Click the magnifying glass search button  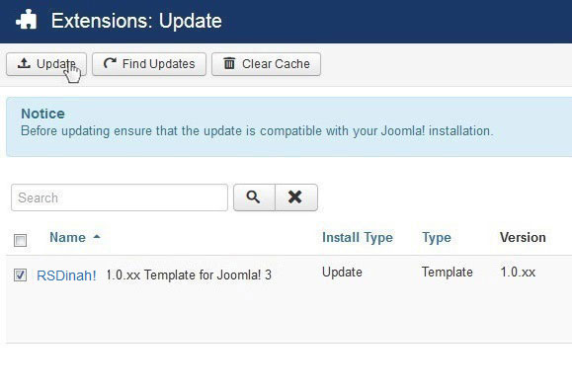[x=254, y=197]
